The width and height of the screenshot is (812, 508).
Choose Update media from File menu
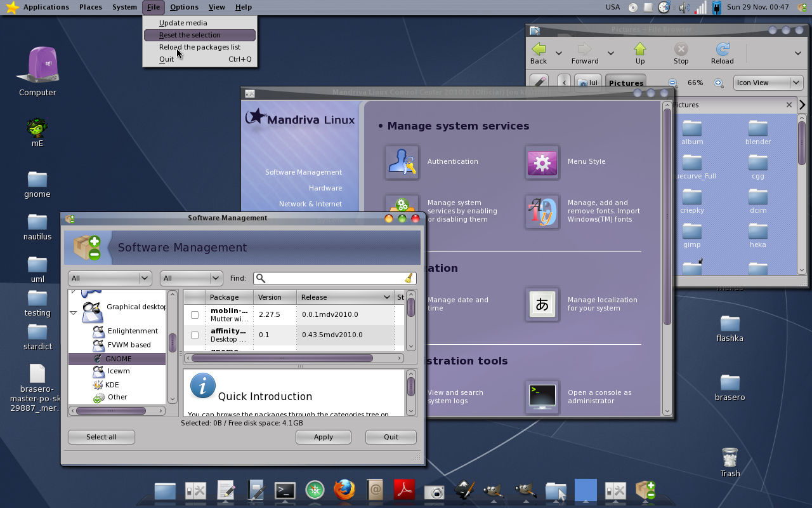pyautogui.click(x=200, y=23)
